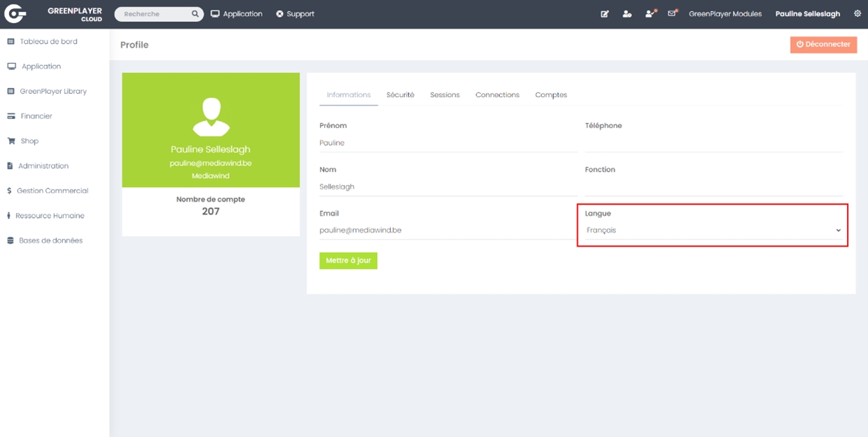The image size is (868, 437).
Task: Open Application menu in top bar
Action: (237, 14)
